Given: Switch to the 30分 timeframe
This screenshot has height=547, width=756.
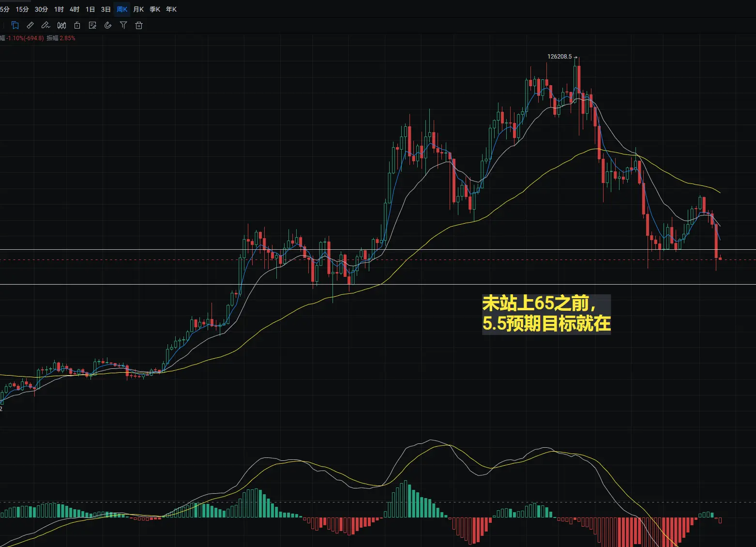Looking at the screenshot, I should click(x=41, y=9).
